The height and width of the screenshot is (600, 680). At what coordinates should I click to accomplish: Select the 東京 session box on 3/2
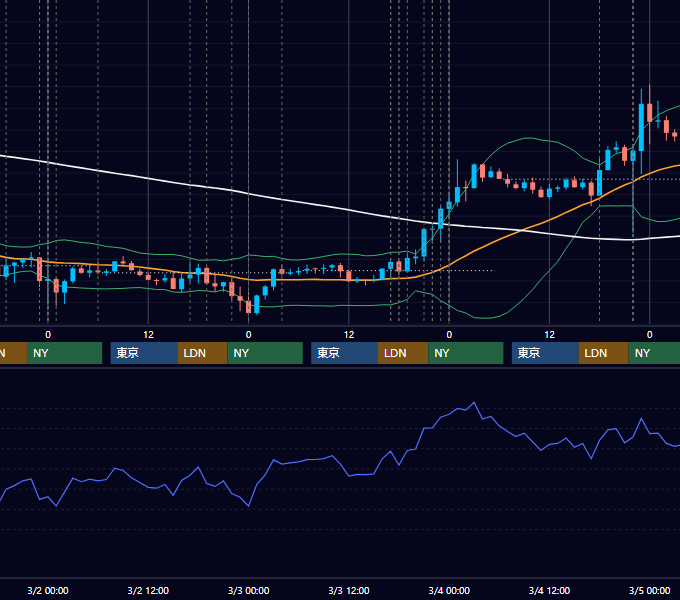pos(144,353)
